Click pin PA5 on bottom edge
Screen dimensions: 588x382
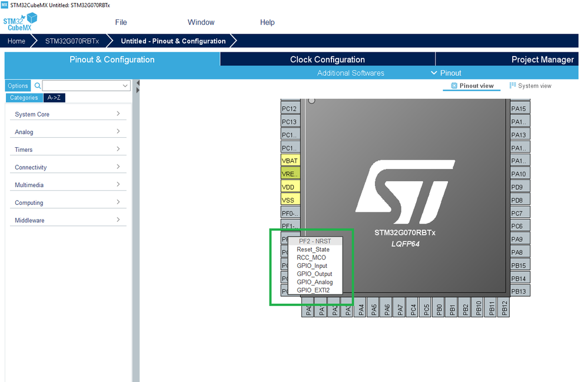tap(374, 307)
